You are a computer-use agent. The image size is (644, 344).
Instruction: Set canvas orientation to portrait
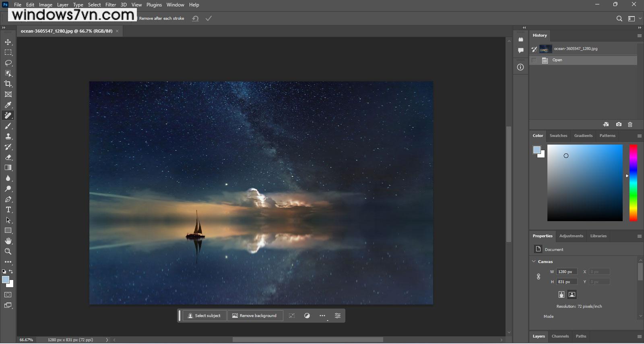(x=561, y=294)
